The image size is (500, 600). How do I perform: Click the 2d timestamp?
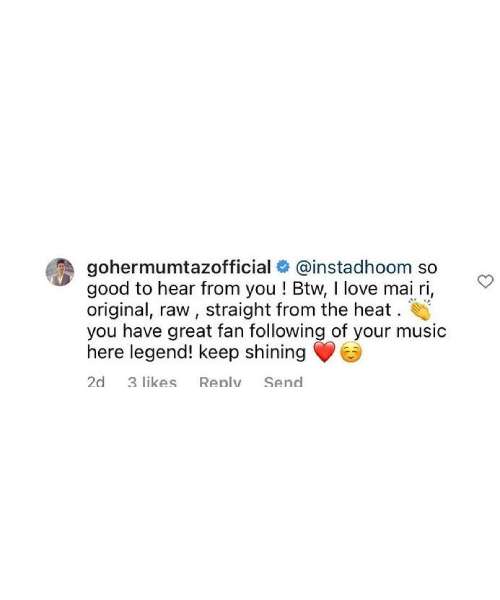click(x=96, y=382)
